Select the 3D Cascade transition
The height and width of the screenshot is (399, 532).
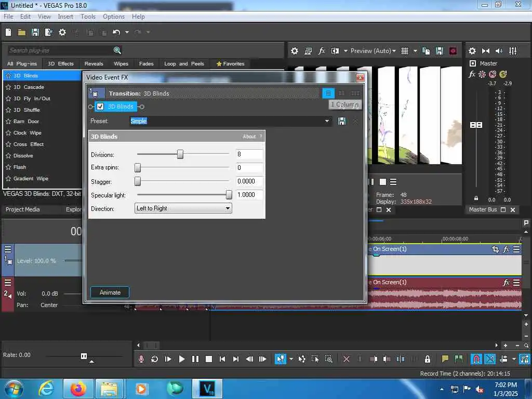(29, 87)
